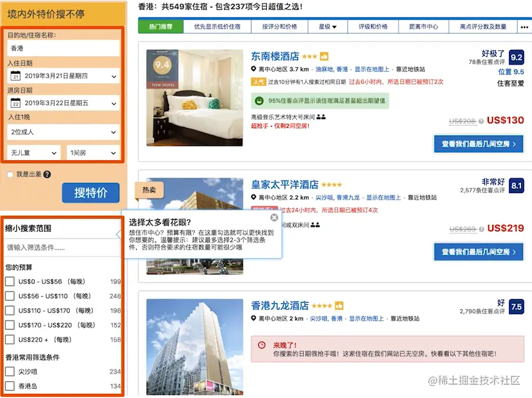Screen dimensions: 532x398
Task: Click the ••• icon for more sorting options
Action: click(524, 26)
